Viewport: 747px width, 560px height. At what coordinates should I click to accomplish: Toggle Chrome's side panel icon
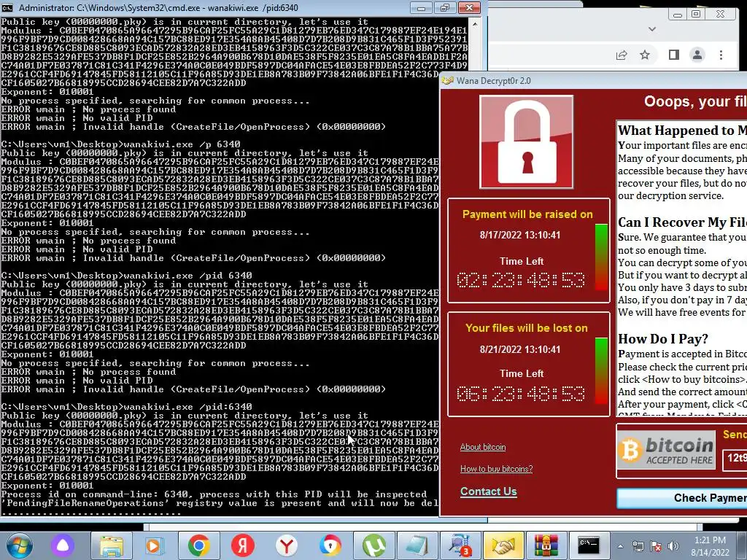(x=673, y=55)
